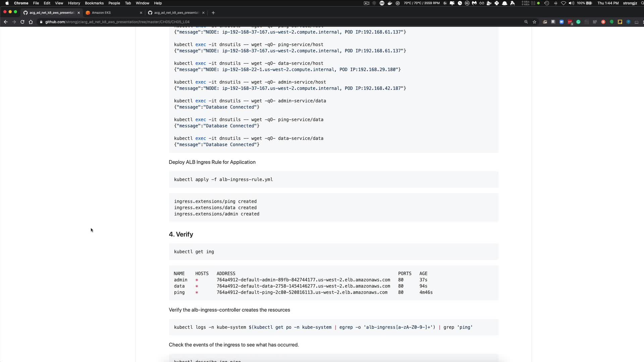
Task: Open the Docker whale menu bar icon
Action: click(390, 3)
